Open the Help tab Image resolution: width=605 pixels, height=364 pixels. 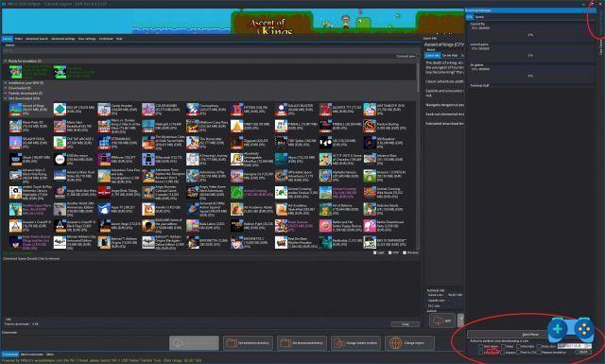point(119,39)
